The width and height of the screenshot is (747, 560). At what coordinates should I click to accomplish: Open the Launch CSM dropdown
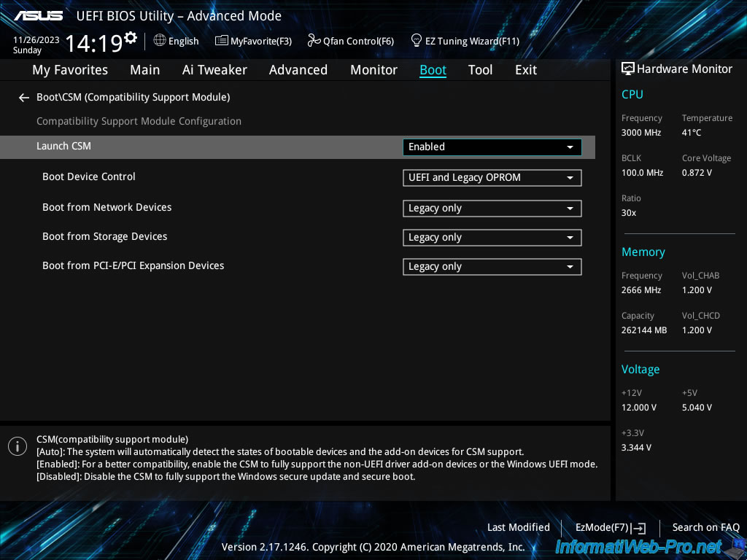point(492,147)
